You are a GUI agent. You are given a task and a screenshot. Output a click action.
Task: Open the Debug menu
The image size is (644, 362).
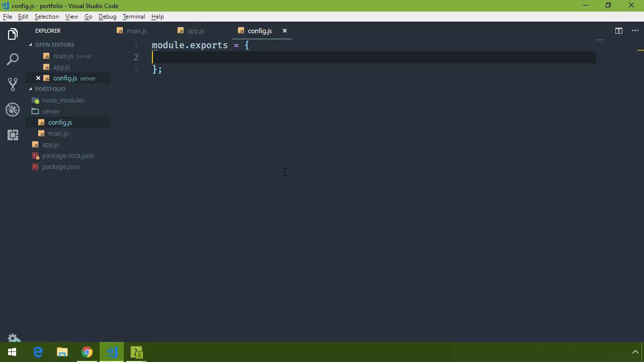(107, 17)
